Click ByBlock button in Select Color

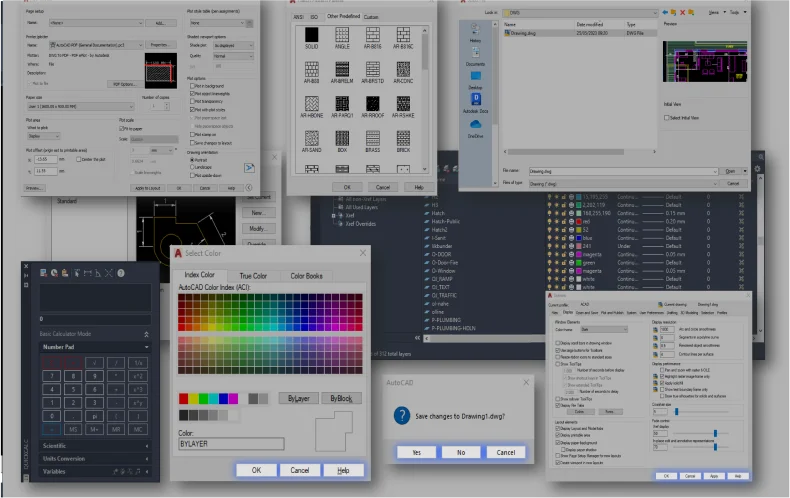coord(341,398)
